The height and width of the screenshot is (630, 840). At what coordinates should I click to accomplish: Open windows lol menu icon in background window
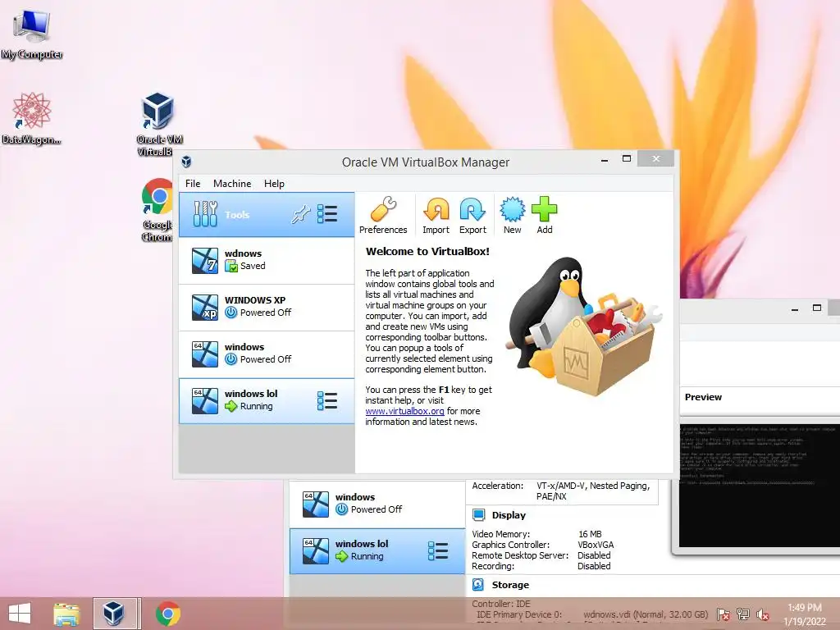tap(438, 550)
